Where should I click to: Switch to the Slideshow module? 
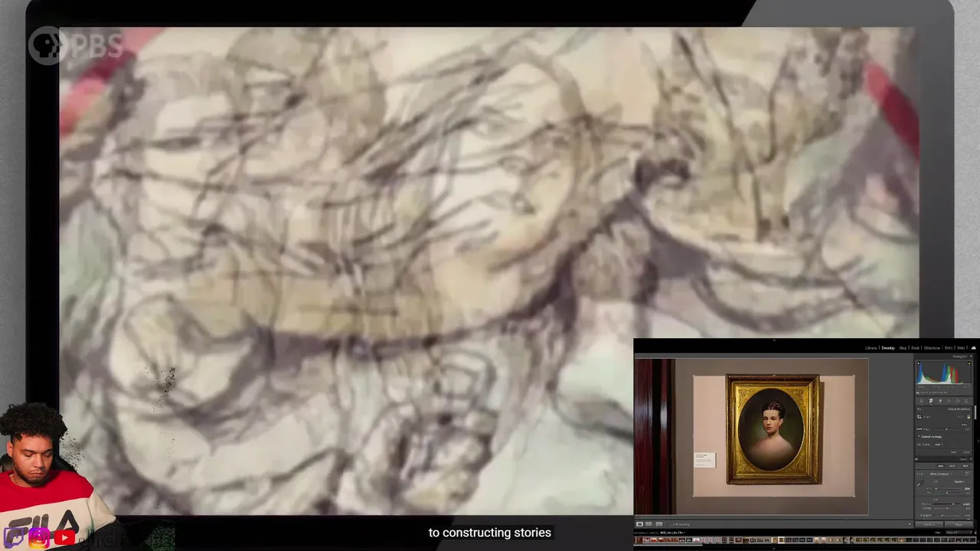tap(932, 347)
